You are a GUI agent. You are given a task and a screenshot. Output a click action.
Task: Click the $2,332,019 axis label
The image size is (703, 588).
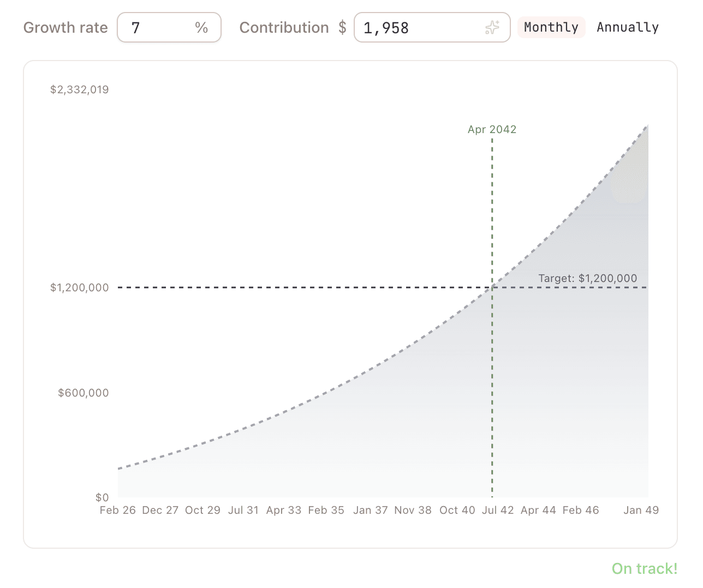point(79,89)
